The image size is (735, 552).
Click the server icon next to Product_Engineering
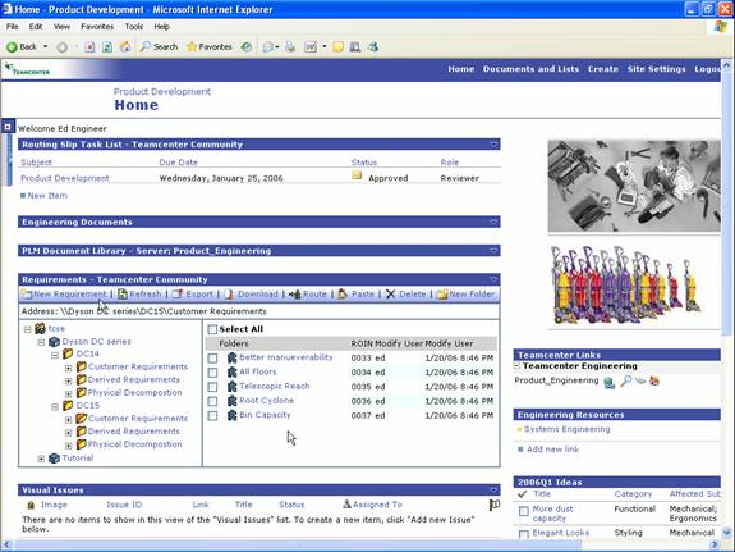pyautogui.click(x=609, y=382)
